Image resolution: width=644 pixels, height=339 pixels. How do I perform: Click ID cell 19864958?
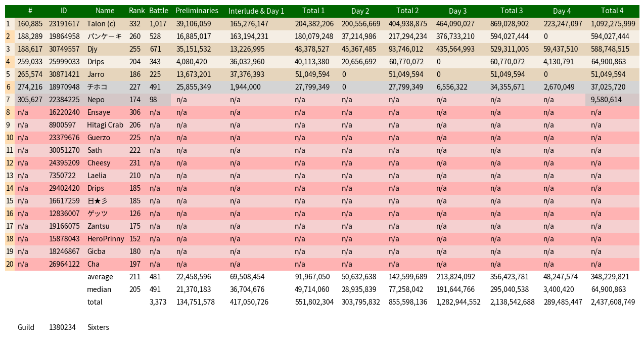tap(64, 36)
